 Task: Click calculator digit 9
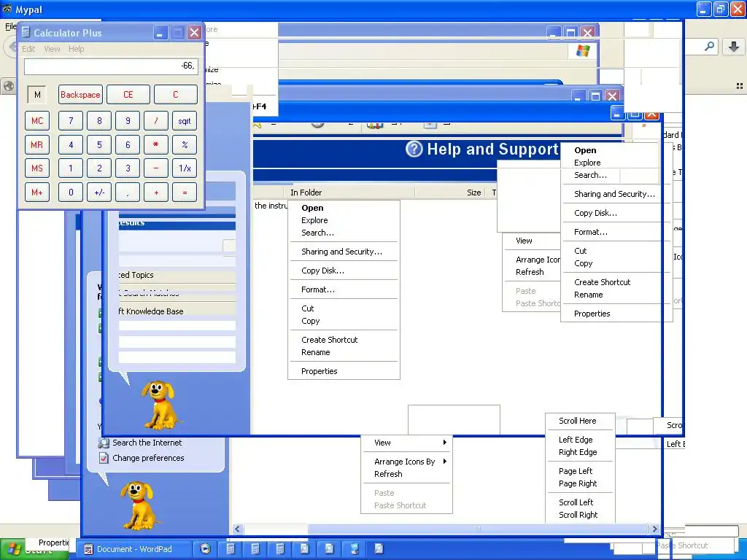click(x=128, y=121)
